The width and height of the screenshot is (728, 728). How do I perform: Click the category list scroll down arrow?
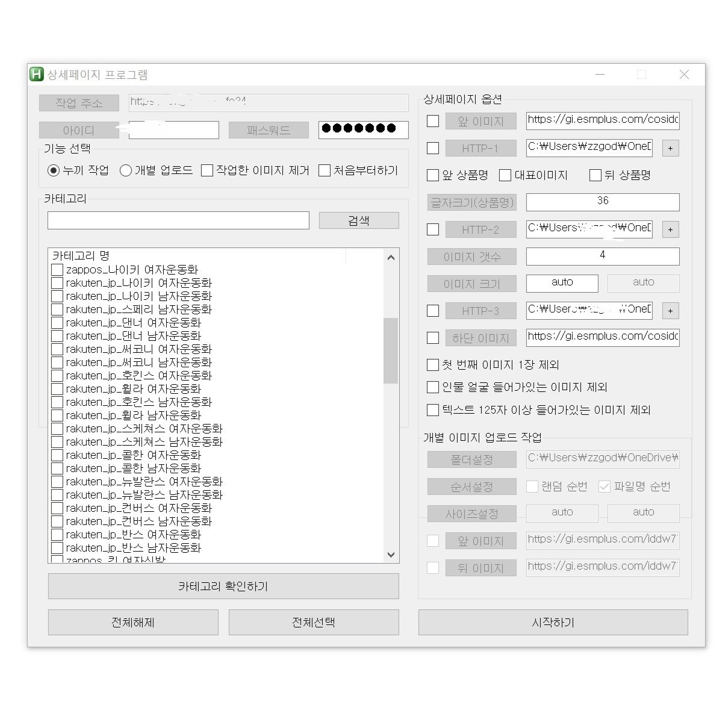coord(391,555)
